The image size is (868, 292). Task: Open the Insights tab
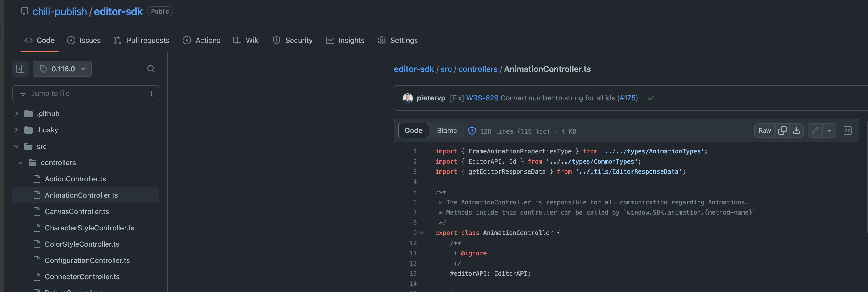pos(351,40)
